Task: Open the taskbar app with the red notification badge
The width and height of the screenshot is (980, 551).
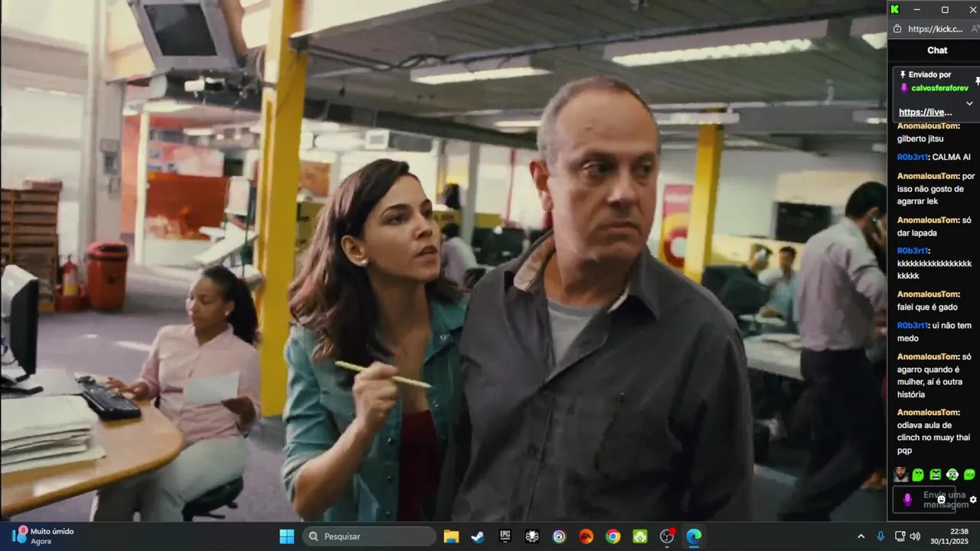Action: 667,536
